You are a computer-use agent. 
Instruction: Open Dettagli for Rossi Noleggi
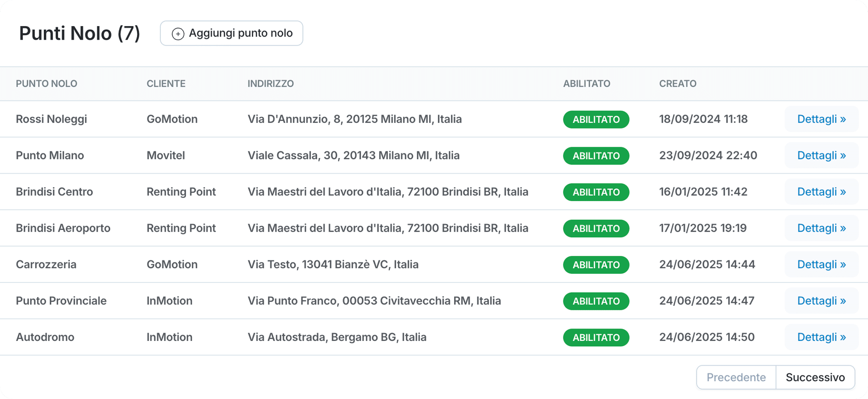(x=821, y=119)
